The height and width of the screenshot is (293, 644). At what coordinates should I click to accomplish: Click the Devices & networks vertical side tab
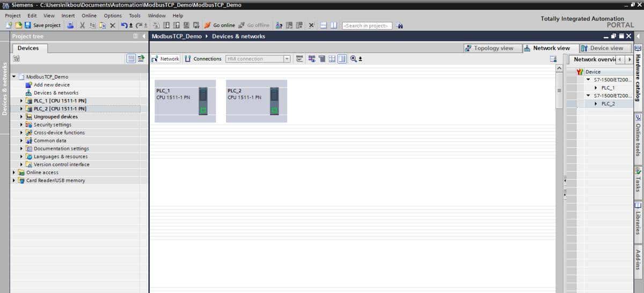5,89
